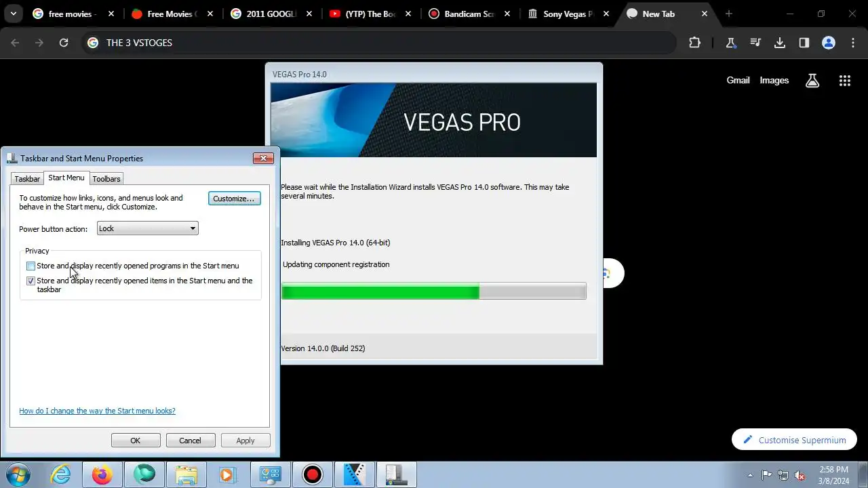Click OK in Taskbar Properties dialog
The image size is (868, 488).
136,441
